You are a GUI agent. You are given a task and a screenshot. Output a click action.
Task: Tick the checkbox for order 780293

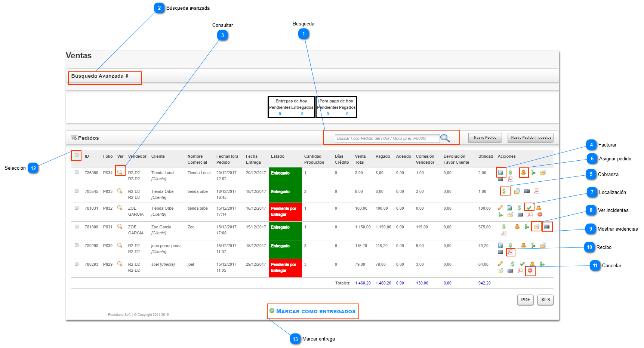pyautogui.click(x=77, y=264)
